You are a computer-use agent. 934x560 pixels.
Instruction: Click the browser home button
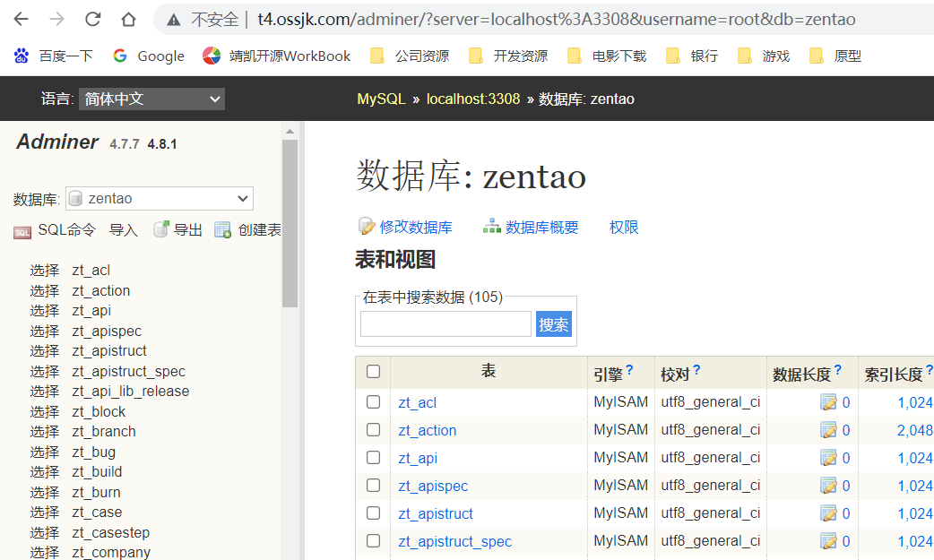coord(129,19)
